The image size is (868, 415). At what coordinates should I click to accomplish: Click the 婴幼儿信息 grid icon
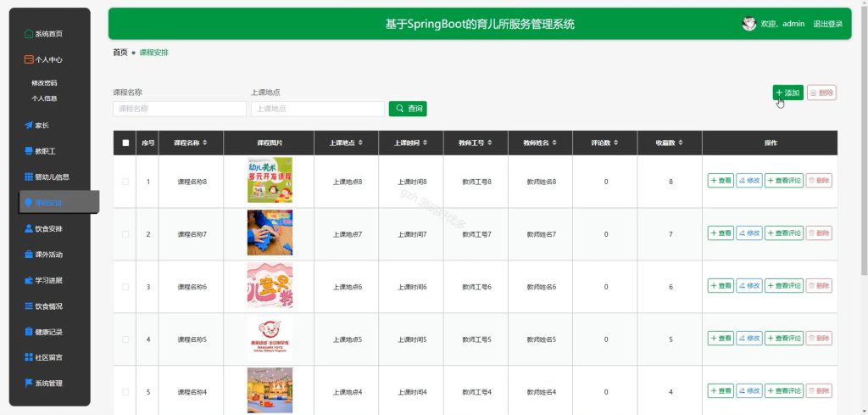pos(29,177)
